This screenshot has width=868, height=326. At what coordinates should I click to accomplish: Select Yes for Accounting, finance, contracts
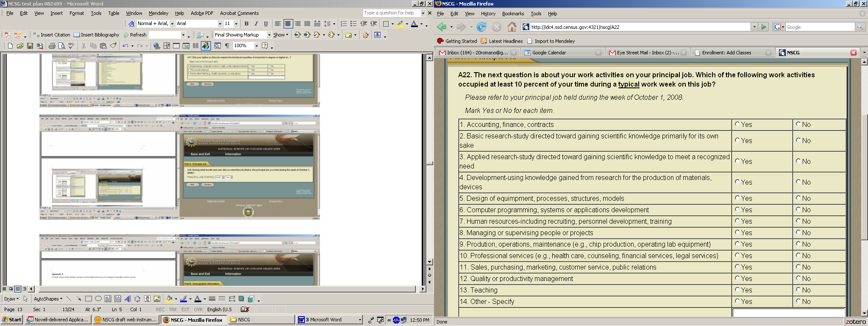tap(737, 124)
